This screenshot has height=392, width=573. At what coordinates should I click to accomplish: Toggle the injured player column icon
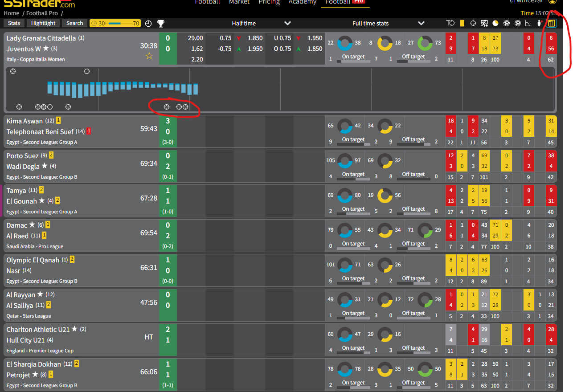[540, 23]
